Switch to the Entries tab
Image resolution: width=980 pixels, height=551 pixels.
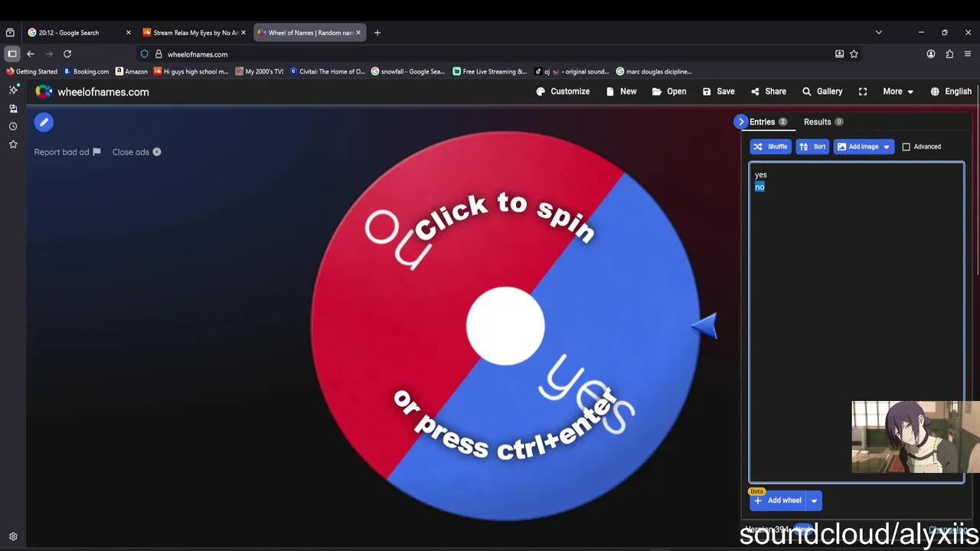point(768,122)
